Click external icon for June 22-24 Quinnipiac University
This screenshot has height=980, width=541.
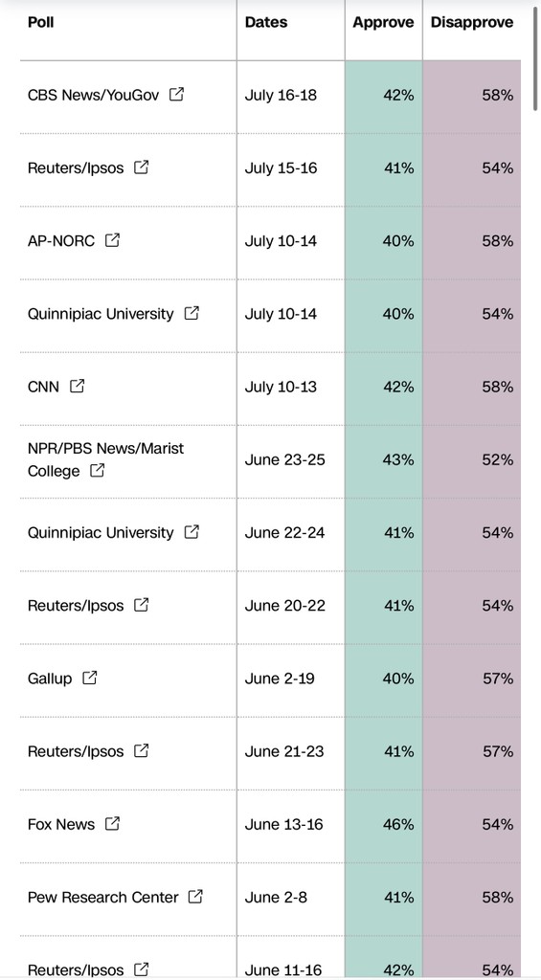pyautogui.click(x=192, y=532)
